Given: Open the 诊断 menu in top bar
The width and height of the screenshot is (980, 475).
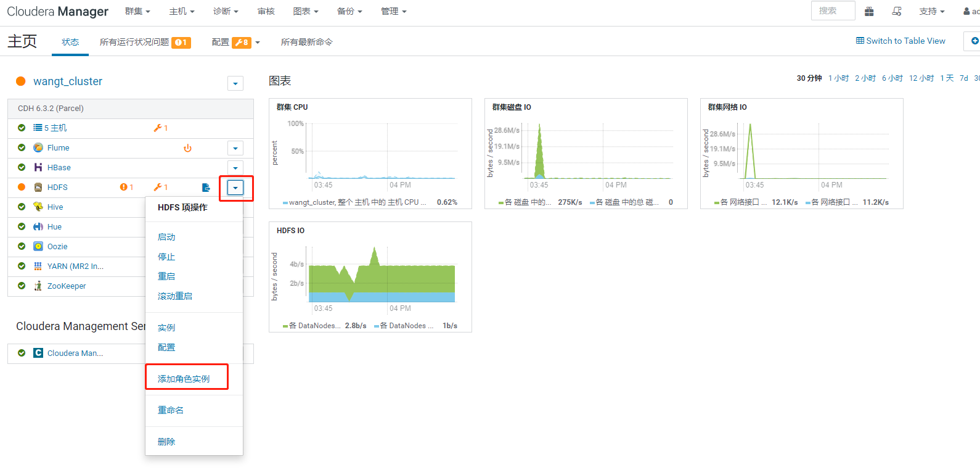Looking at the screenshot, I should point(226,11).
